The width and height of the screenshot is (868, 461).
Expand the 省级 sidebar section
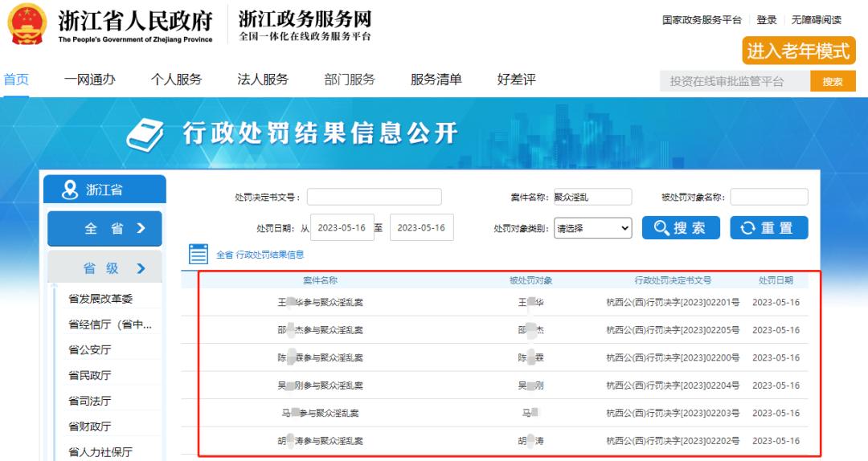104,268
